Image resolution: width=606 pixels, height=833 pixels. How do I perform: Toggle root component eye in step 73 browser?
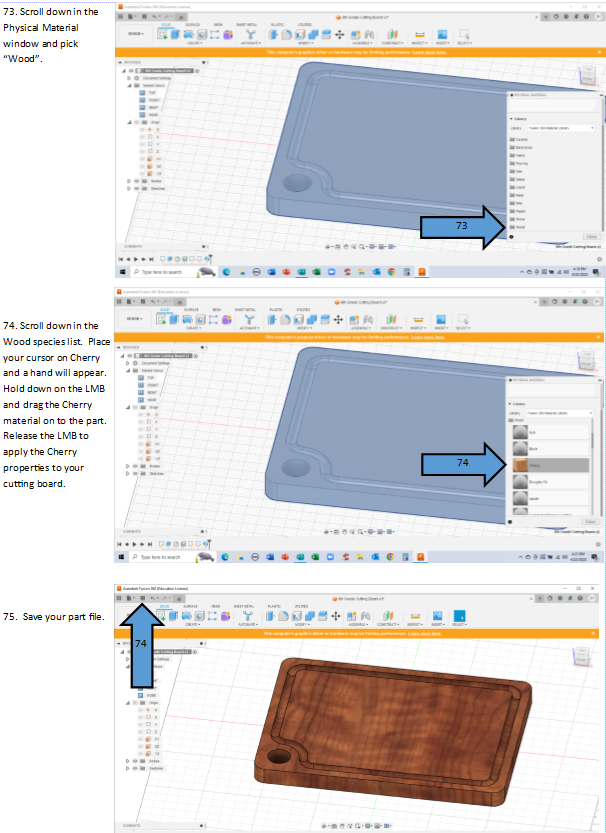pyautogui.click(x=131, y=71)
